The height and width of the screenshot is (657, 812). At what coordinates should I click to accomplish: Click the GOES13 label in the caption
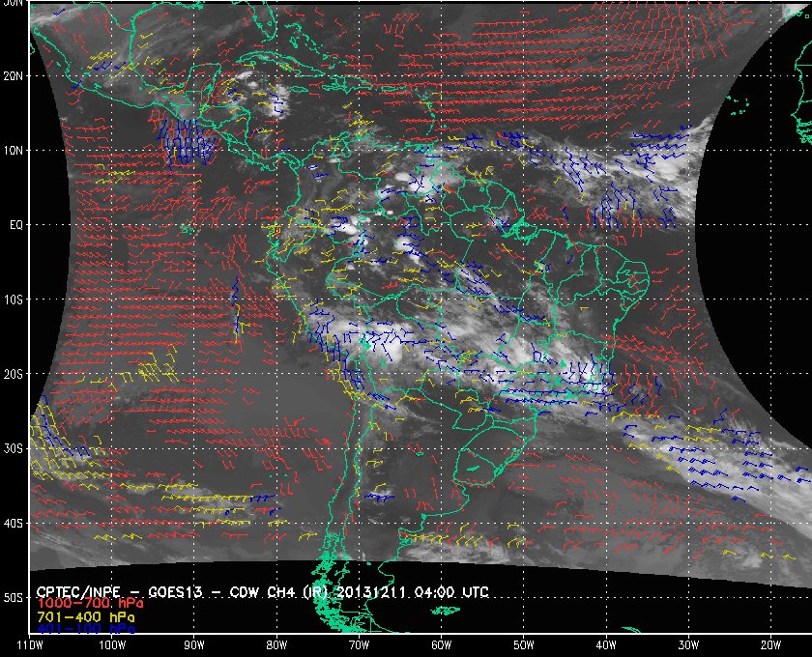coord(175,591)
